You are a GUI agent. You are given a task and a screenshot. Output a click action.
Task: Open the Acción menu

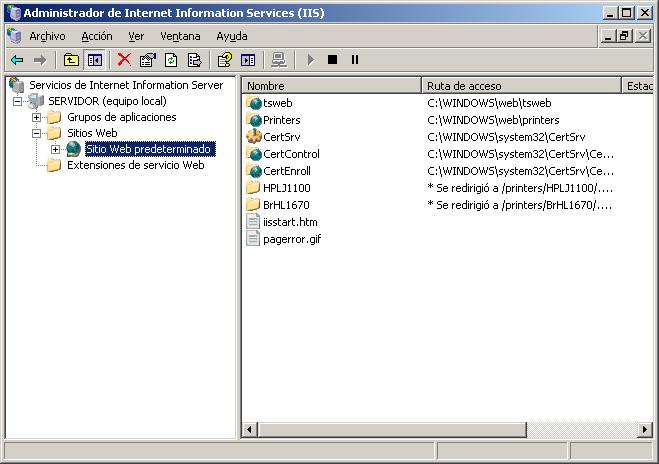97,36
